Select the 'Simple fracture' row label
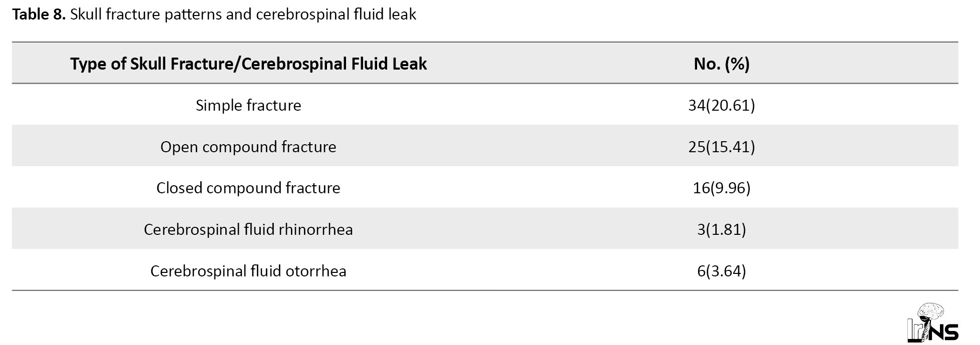 pos(248,106)
